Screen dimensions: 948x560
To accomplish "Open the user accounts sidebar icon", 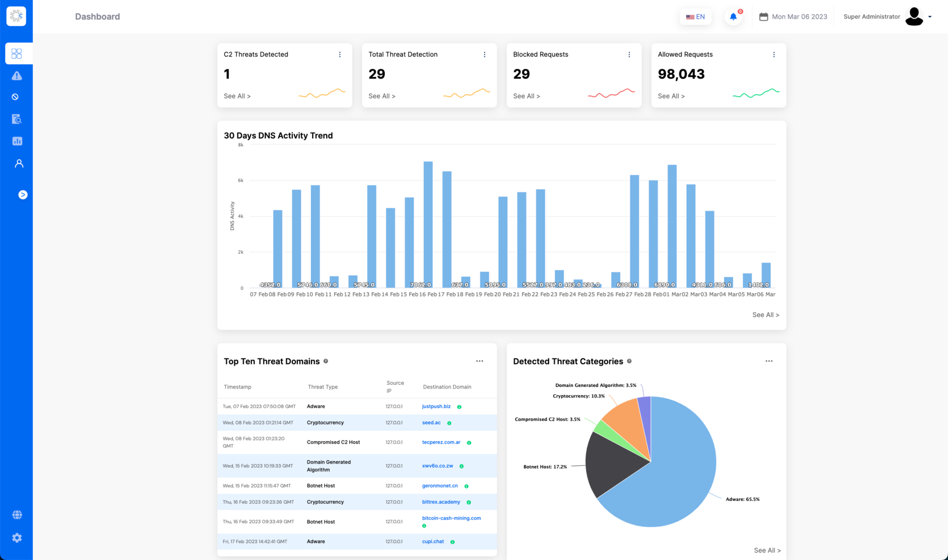I will pyautogui.click(x=19, y=164).
